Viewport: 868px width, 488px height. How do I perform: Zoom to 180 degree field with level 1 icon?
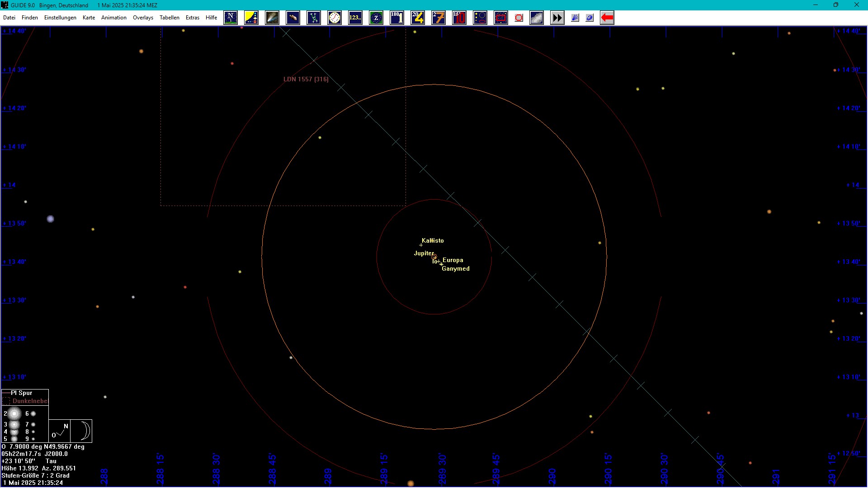(397, 18)
